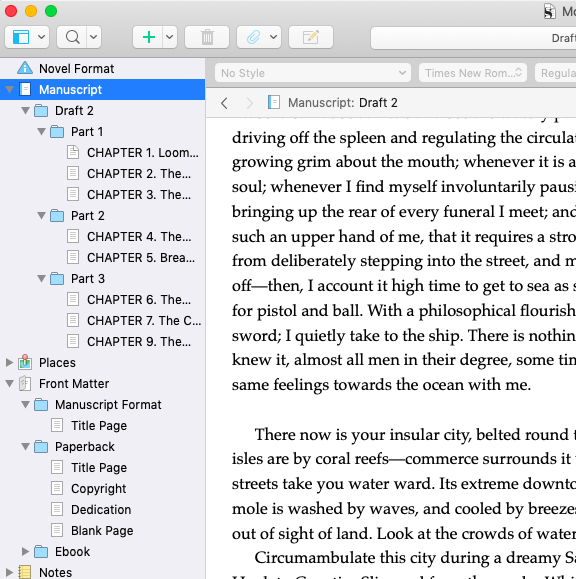
Task: Open CHAPTER 5. Brea... document
Action: click(x=141, y=258)
